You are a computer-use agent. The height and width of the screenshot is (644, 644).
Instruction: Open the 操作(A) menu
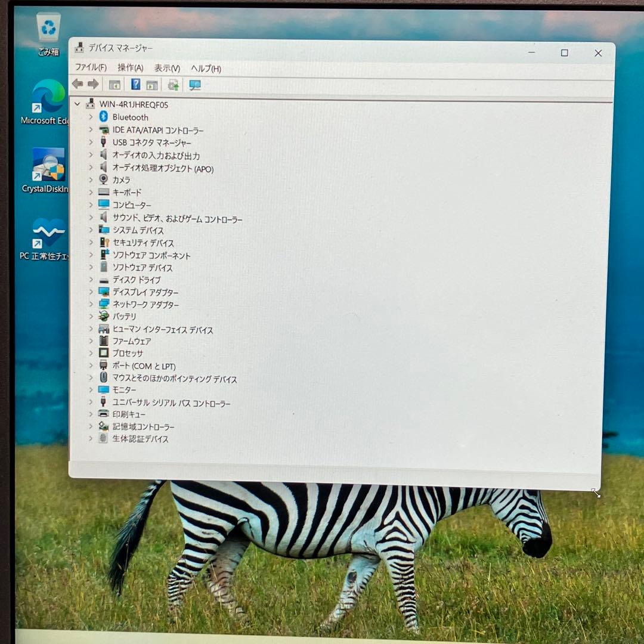[130, 68]
